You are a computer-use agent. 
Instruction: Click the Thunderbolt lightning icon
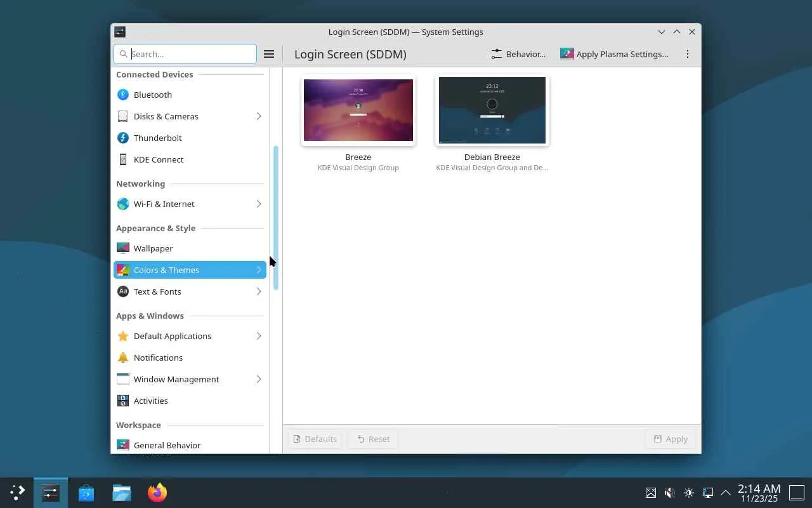[123, 138]
